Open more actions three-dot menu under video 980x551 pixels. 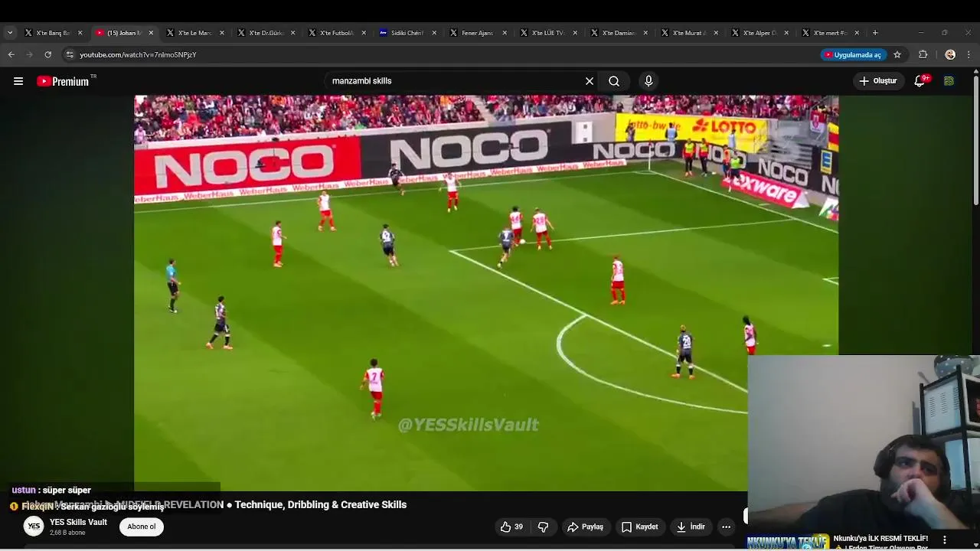click(x=726, y=527)
